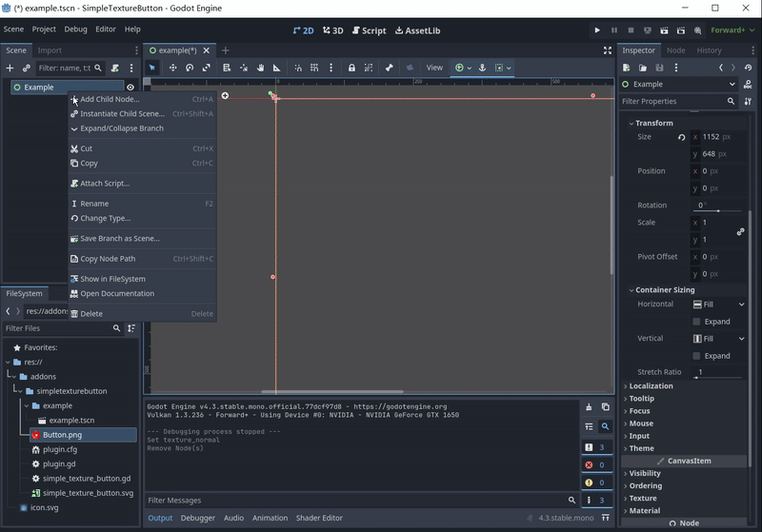Toggle smart snap in the toolbar

click(x=298, y=68)
